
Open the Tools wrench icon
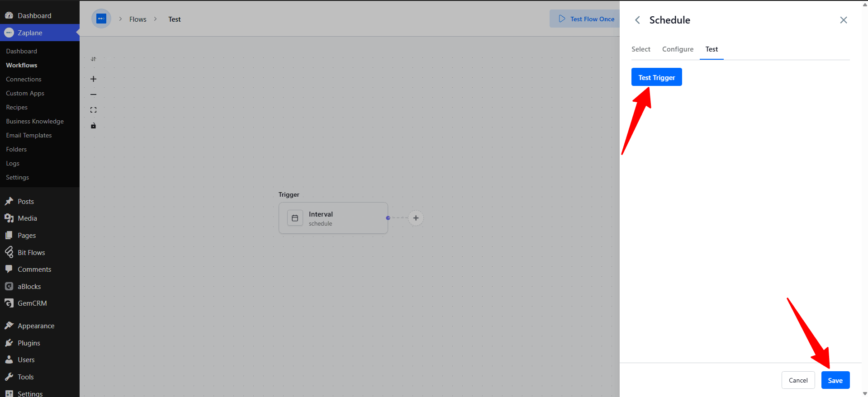pyautogui.click(x=9, y=377)
